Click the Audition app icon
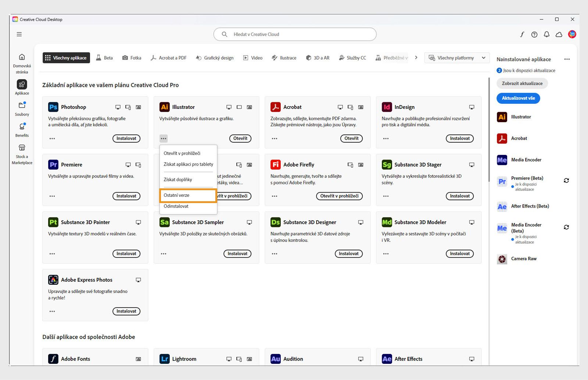This screenshot has width=588, height=380. coord(276,359)
